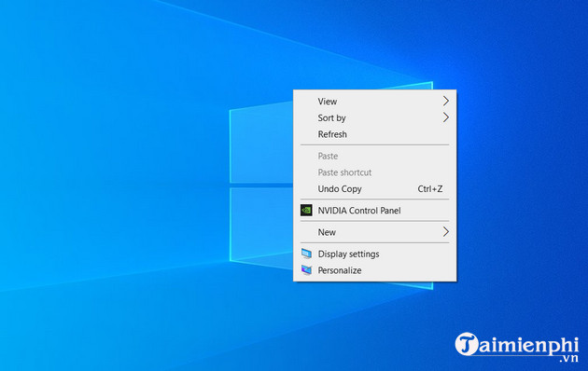Screen dimensions: 588x371
Task: Expand the View submenu arrow
Action: coord(445,101)
